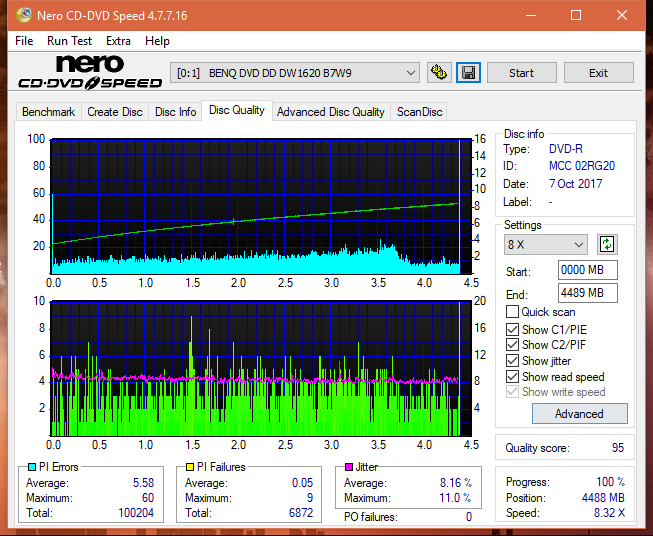Disable Show read speed checkbox
Image resolution: width=653 pixels, height=536 pixels.
coord(512,377)
